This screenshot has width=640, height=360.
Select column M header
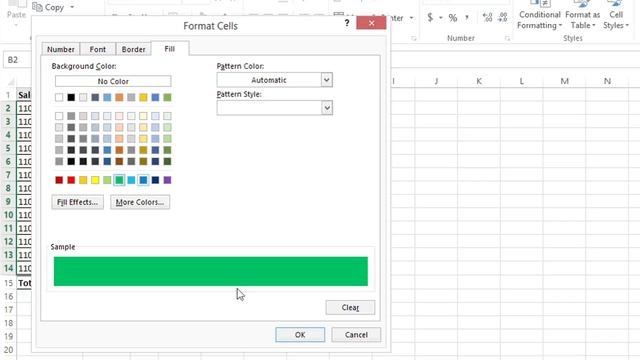(x=564, y=81)
